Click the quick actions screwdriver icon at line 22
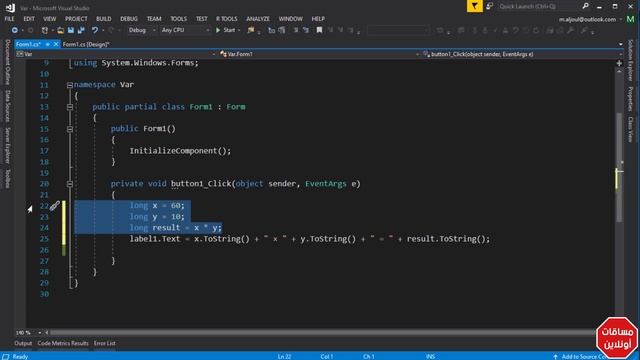Screen dimensions: 640x360 point(55,206)
